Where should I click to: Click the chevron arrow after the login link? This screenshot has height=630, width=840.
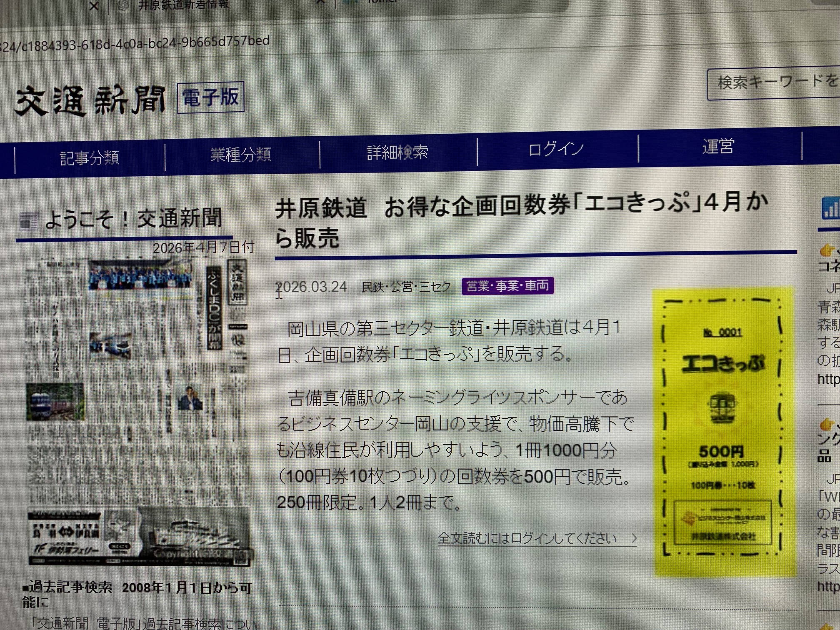(x=634, y=539)
